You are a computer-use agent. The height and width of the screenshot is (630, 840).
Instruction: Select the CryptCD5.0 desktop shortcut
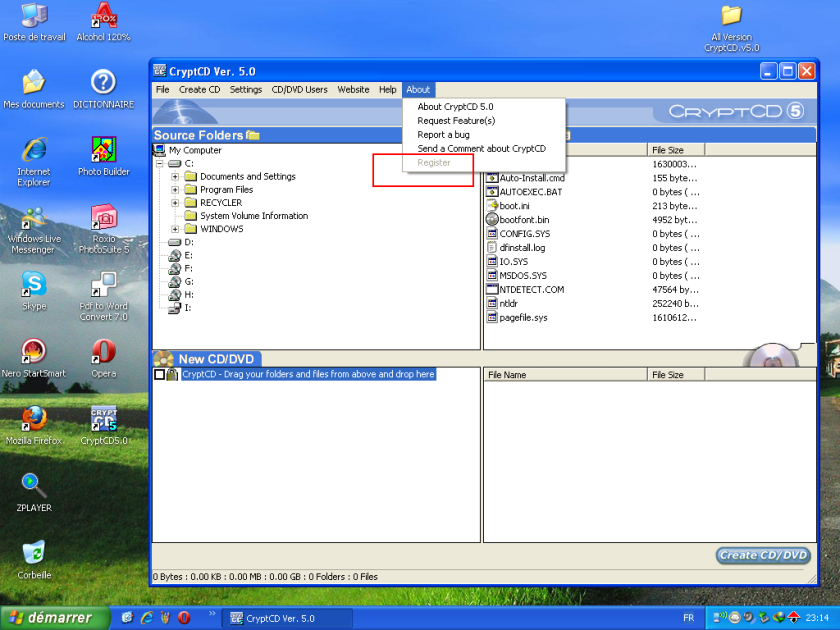(x=103, y=425)
